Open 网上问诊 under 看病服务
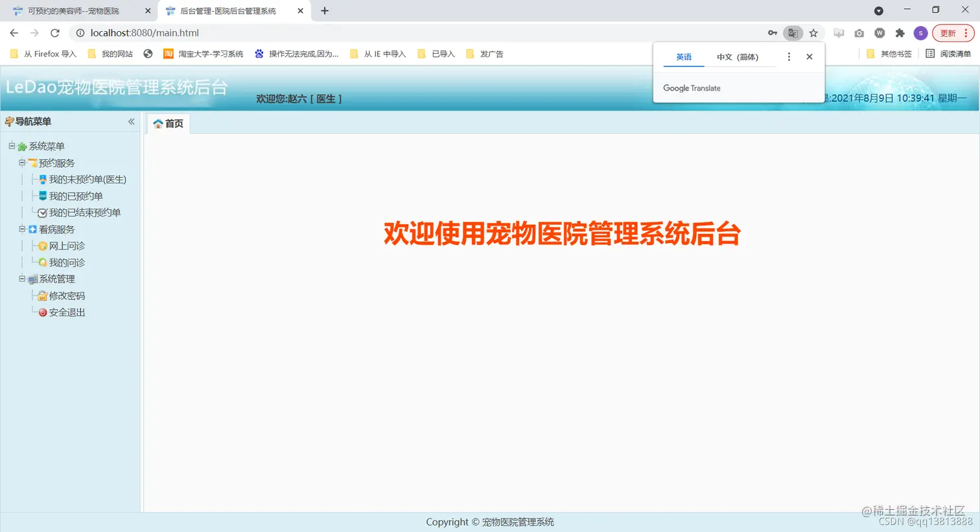Image resolution: width=980 pixels, height=532 pixels. [x=66, y=246]
